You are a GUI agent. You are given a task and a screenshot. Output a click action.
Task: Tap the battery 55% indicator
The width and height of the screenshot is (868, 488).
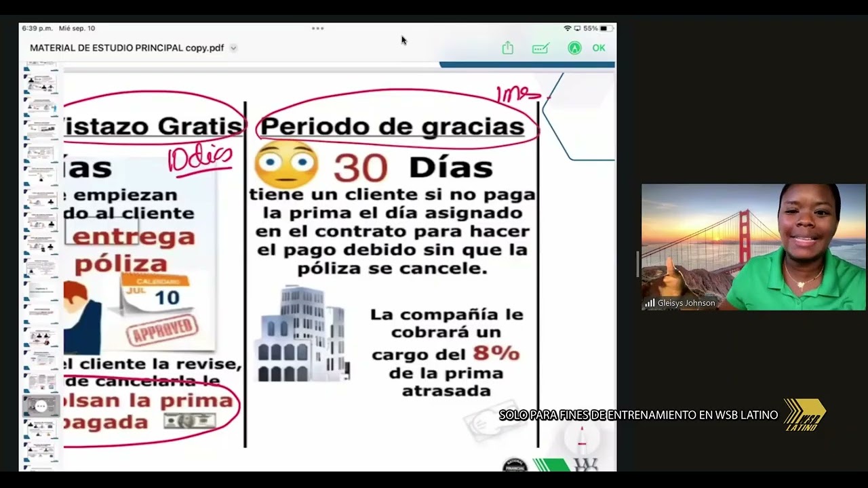(x=598, y=28)
